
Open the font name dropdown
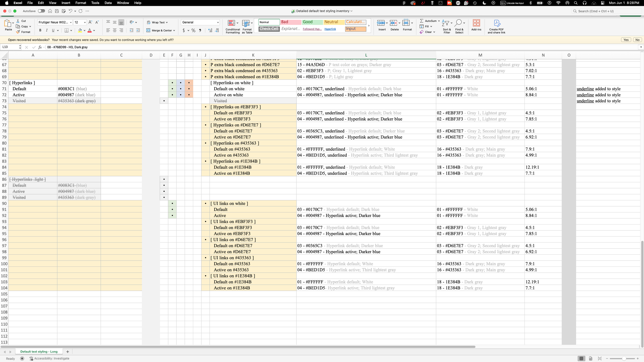pyautogui.click(x=71, y=22)
